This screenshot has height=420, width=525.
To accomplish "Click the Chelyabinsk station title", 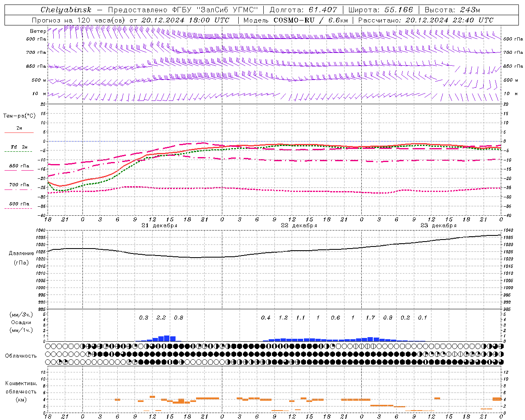I will click(66, 10).
